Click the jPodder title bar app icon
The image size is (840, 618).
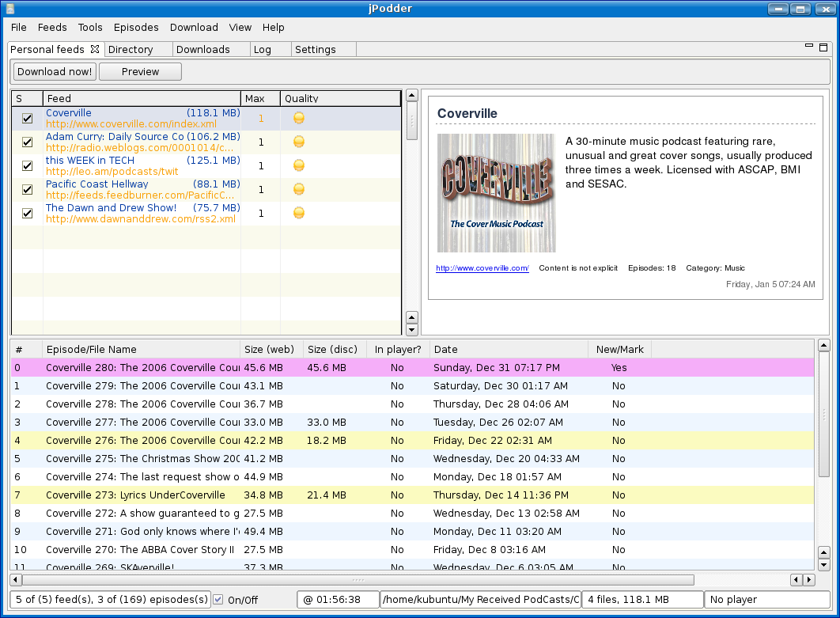[x=10, y=9]
